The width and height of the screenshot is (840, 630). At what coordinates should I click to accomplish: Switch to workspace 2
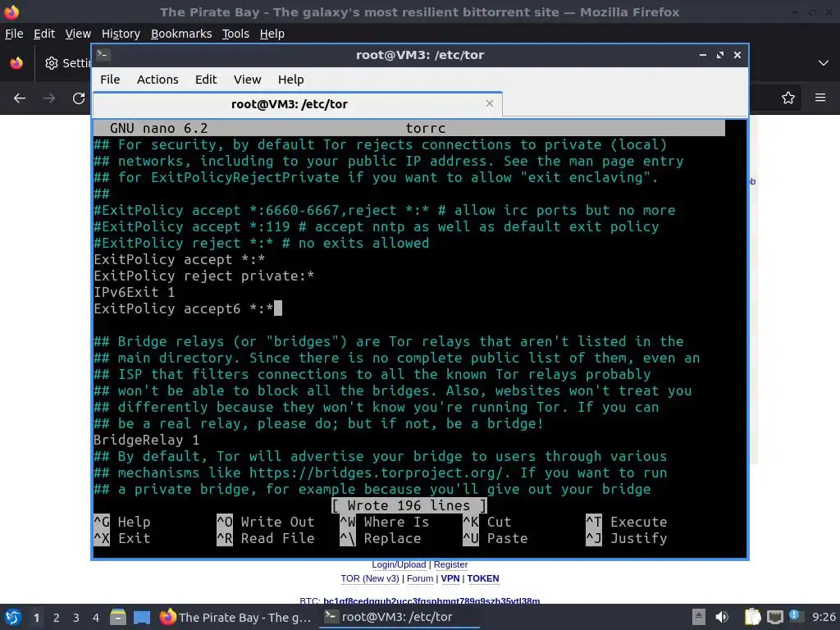pyautogui.click(x=57, y=617)
